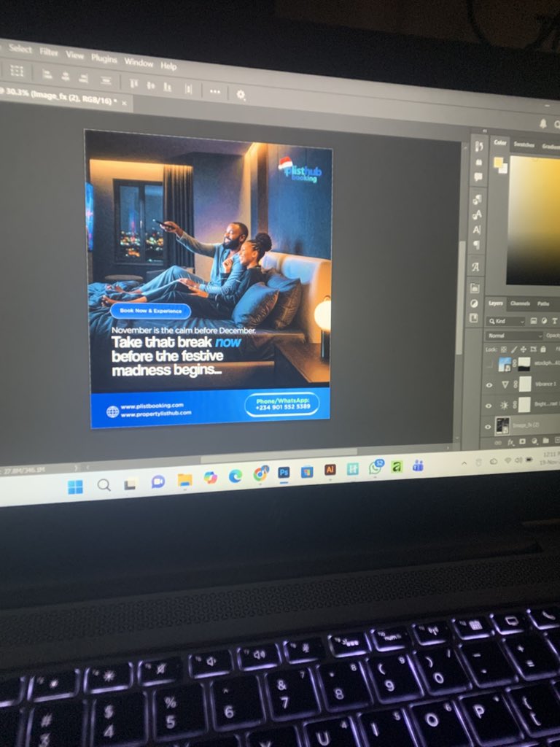This screenshot has width=560, height=747.
Task: Open the Filter menu
Action: tap(48, 52)
